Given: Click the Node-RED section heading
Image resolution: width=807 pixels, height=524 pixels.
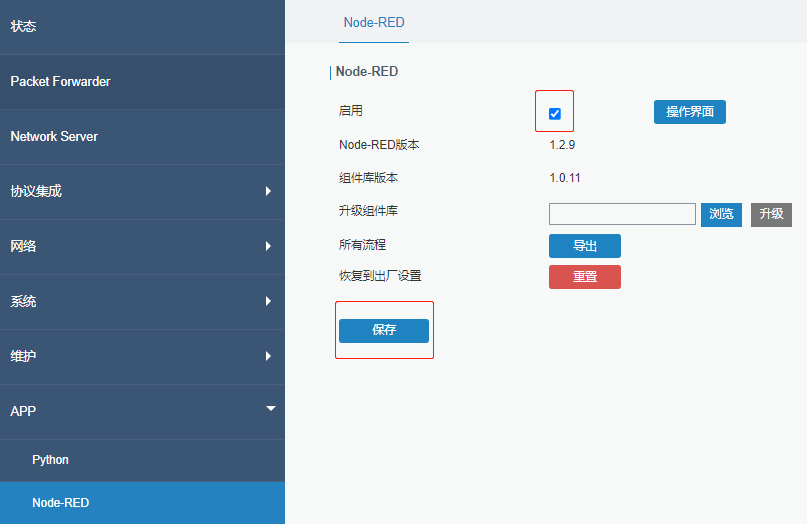Looking at the screenshot, I should [x=366, y=72].
